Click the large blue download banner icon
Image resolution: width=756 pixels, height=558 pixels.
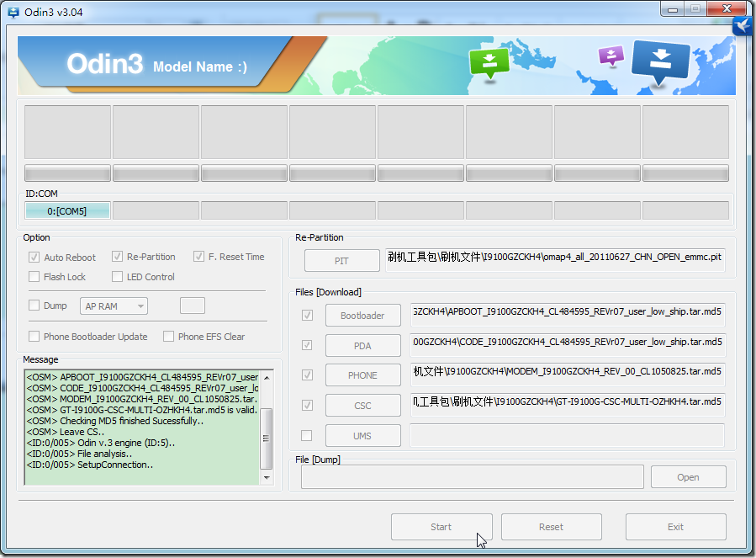point(660,63)
